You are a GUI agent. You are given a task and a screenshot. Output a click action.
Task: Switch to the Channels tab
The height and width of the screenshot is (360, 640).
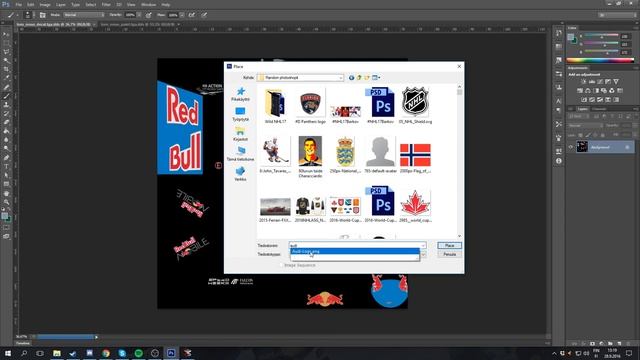[x=599, y=109]
